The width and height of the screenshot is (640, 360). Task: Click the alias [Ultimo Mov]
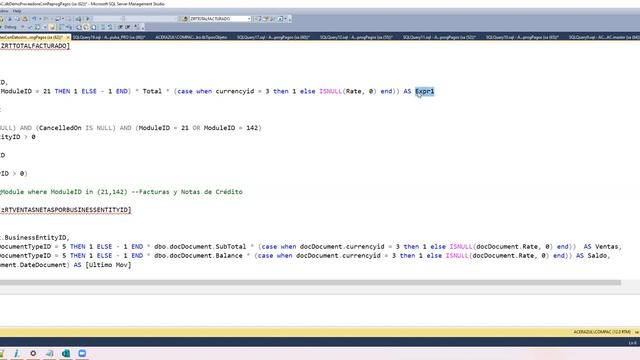108,265
